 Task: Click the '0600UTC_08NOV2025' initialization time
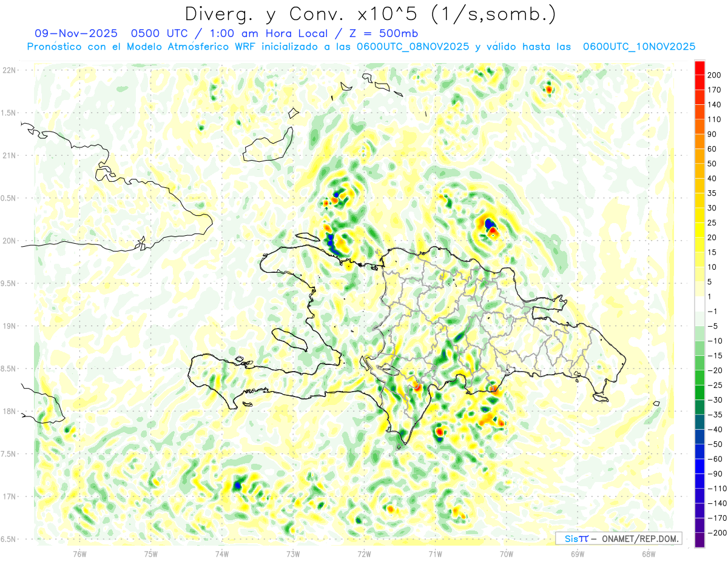coord(413,47)
